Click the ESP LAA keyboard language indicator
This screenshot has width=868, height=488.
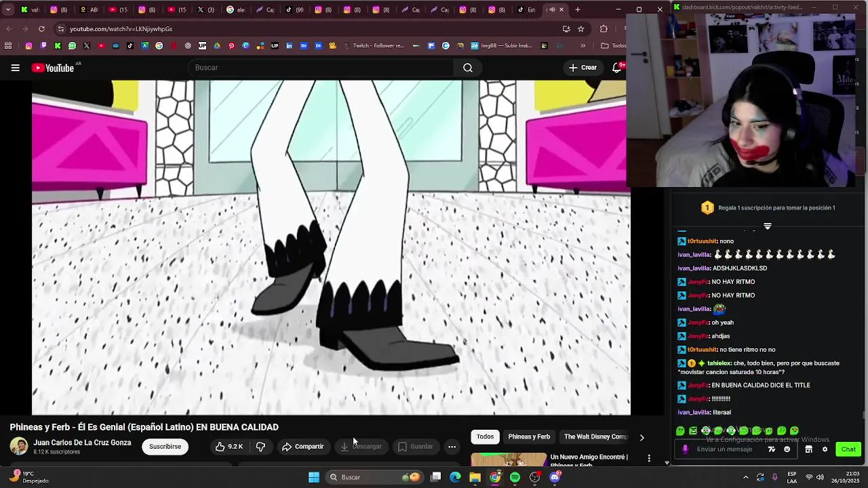coord(792,477)
